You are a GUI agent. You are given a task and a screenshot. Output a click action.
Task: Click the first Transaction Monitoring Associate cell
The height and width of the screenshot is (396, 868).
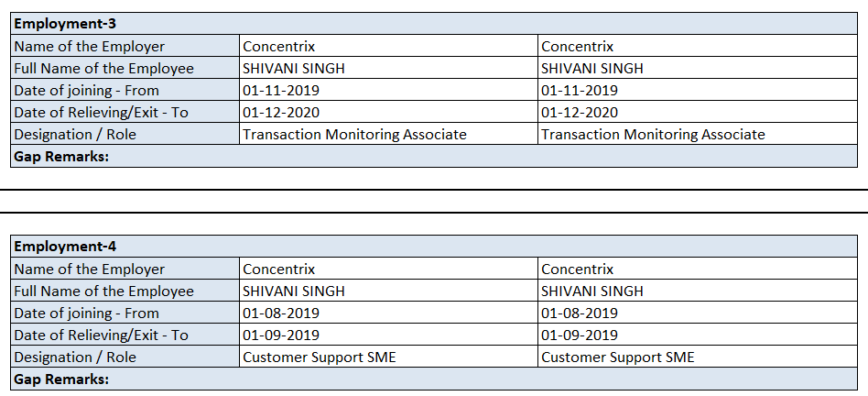tap(354, 135)
